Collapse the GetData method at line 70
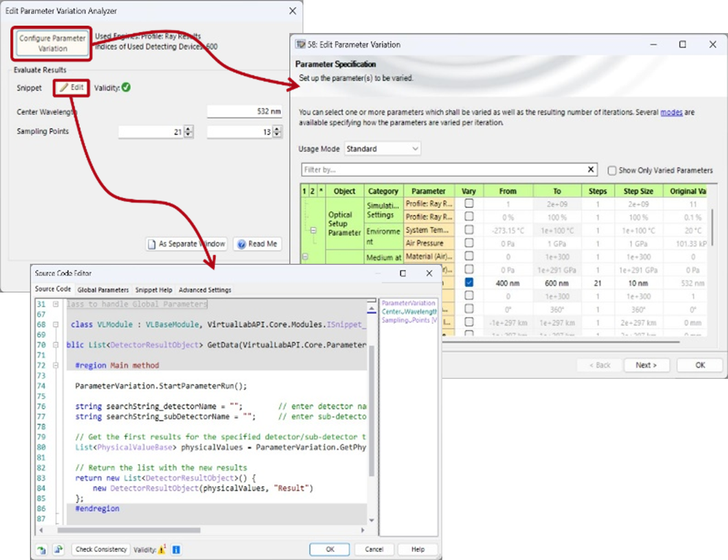Viewport: 728px width, 560px height. [x=56, y=345]
